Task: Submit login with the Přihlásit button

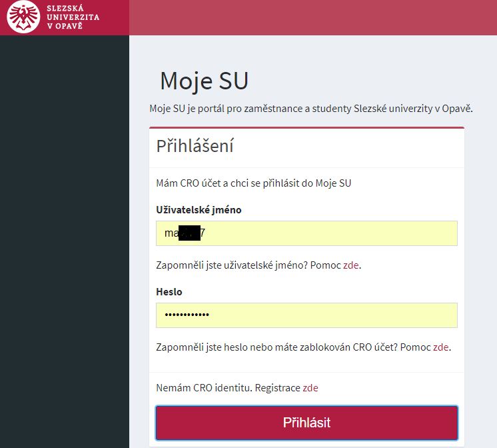Action: pos(306,423)
